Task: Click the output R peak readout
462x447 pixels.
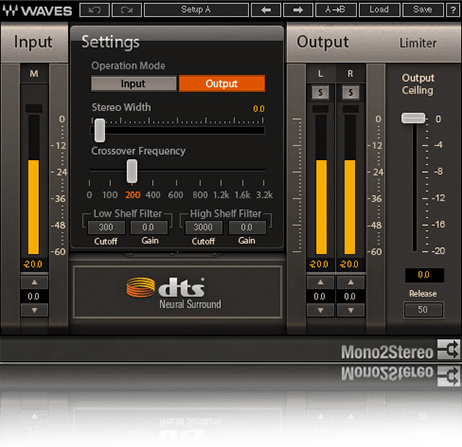Action: pyautogui.click(x=349, y=264)
